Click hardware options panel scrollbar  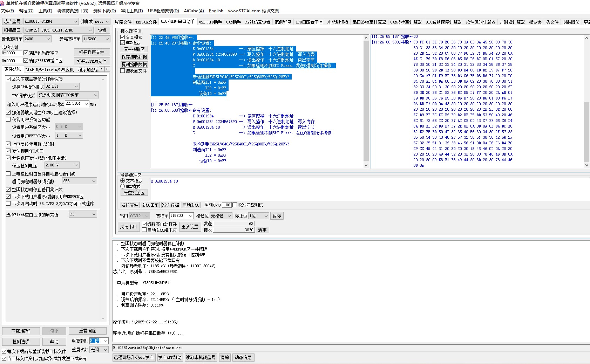pos(103,199)
